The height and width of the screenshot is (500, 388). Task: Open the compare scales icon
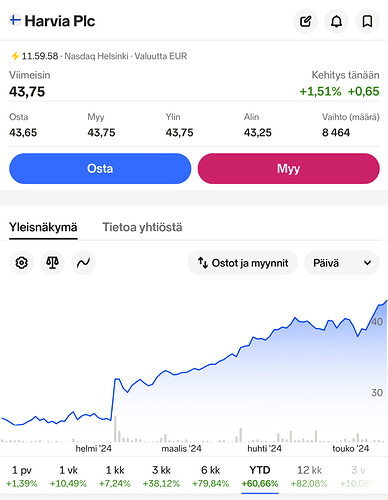click(x=52, y=263)
